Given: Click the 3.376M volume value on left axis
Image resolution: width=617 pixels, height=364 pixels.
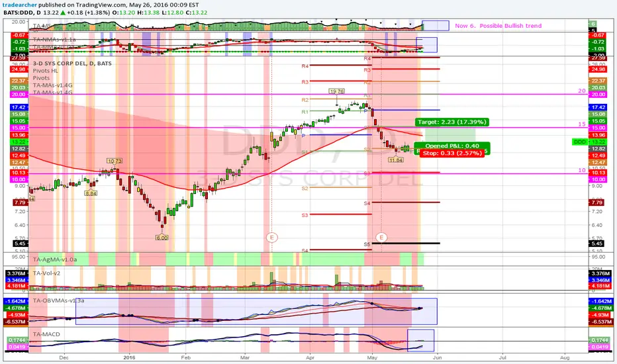Looking at the screenshot, I should pos(17,273).
